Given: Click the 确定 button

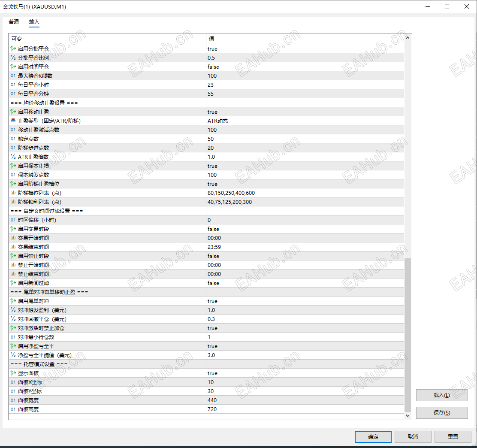Looking at the screenshot, I should coord(373,437).
